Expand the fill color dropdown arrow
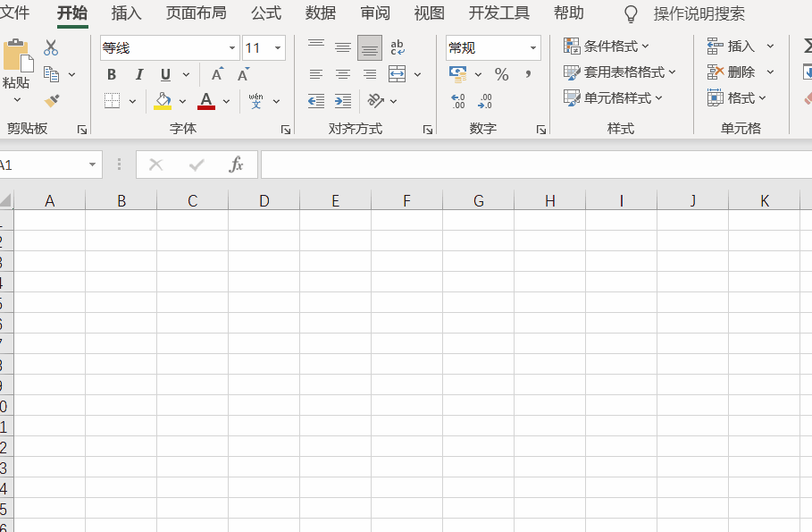Screen dimensions: 812x532 tap(182, 101)
